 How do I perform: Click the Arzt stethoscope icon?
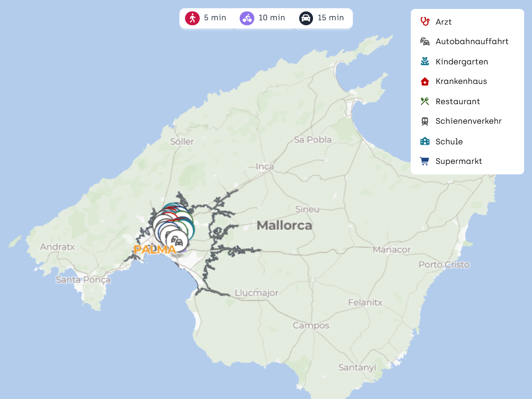pyautogui.click(x=425, y=22)
